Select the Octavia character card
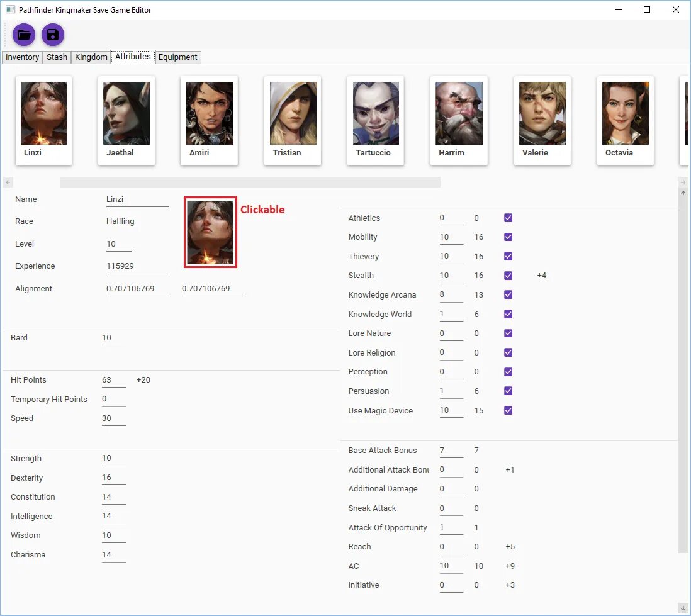The height and width of the screenshot is (616, 691). [x=626, y=121]
